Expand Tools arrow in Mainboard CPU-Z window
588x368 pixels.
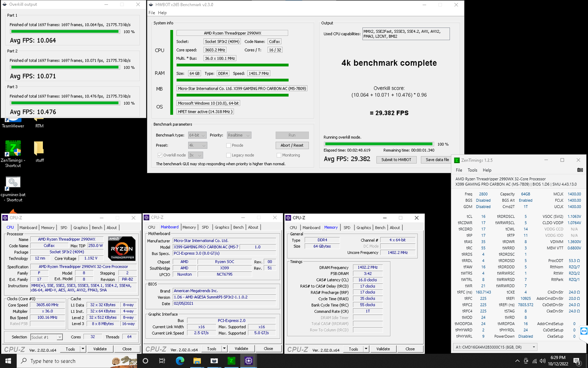[x=224, y=349]
